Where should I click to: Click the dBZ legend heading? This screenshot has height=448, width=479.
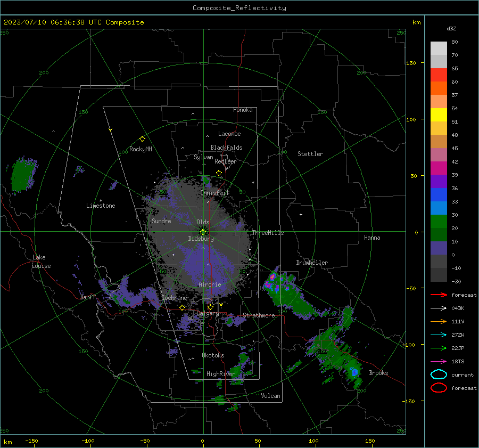(x=451, y=28)
